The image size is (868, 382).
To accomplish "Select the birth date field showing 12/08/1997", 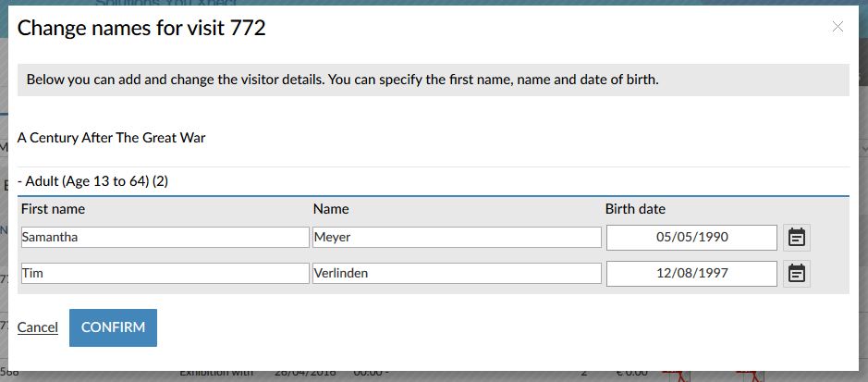I will (691, 274).
